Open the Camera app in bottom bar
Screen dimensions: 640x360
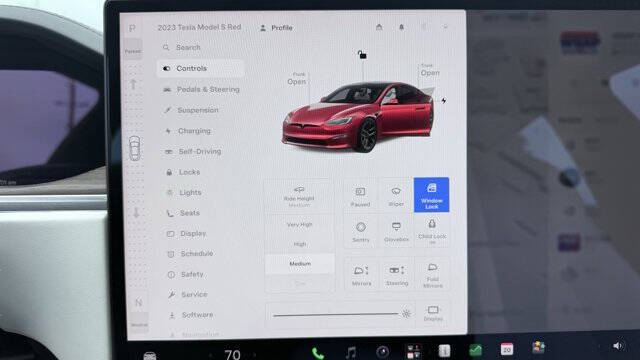click(x=382, y=351)
